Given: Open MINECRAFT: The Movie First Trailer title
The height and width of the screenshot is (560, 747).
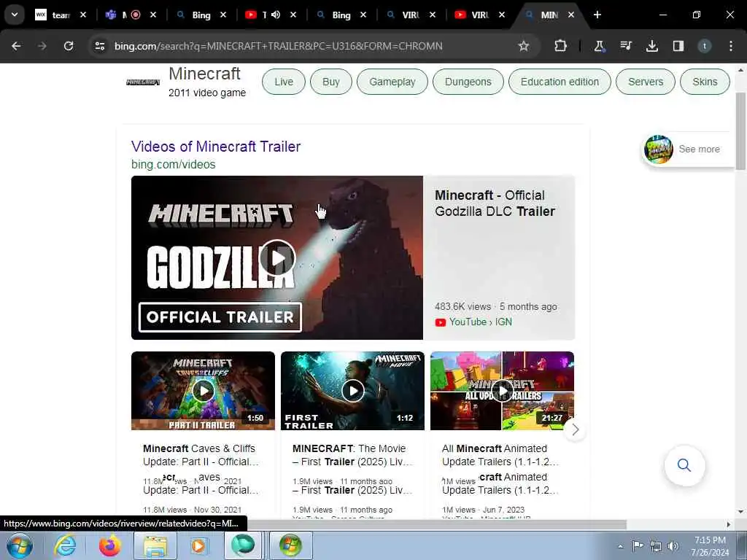Looking at the screenshot, I should pyautogui.click(x=352, y=455).
